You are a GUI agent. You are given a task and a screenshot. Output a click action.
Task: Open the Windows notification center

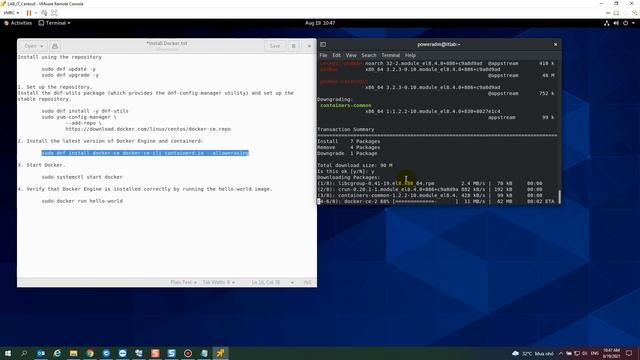[629, 353]
